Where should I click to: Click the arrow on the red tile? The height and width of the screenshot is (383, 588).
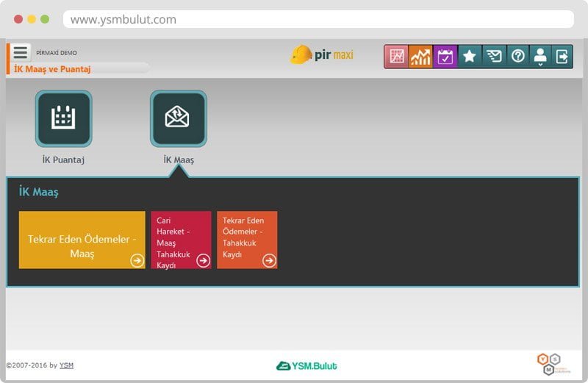(x=203, y=260)
